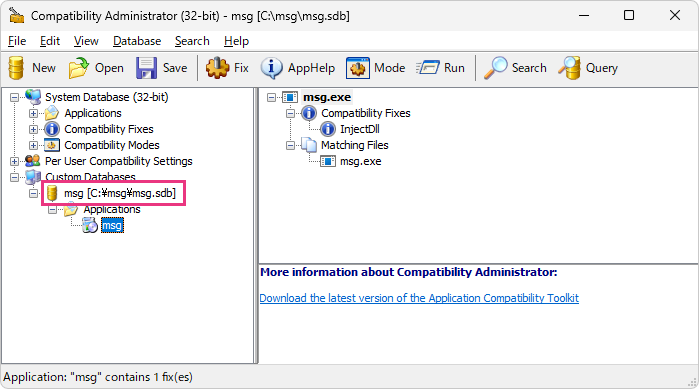Click the Run toolbar icon

click(428, 68)
